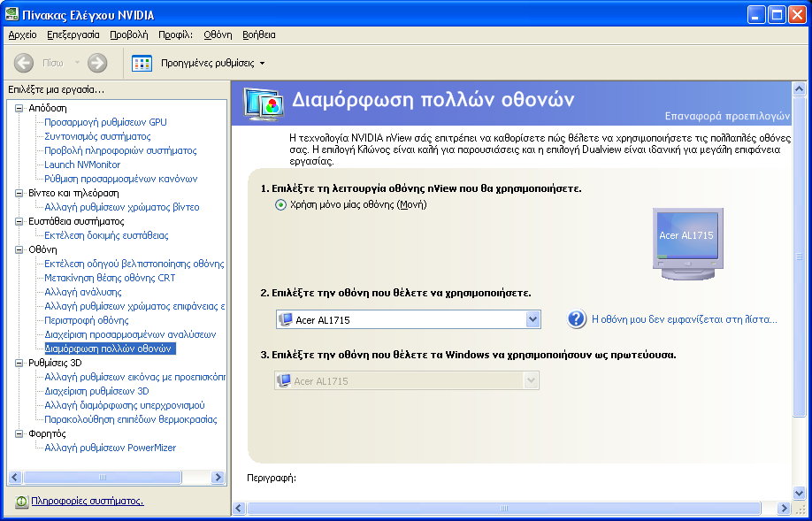
Task: Click the Forward arrow icon
Action: pyautogui.click(x=96, y=63)
